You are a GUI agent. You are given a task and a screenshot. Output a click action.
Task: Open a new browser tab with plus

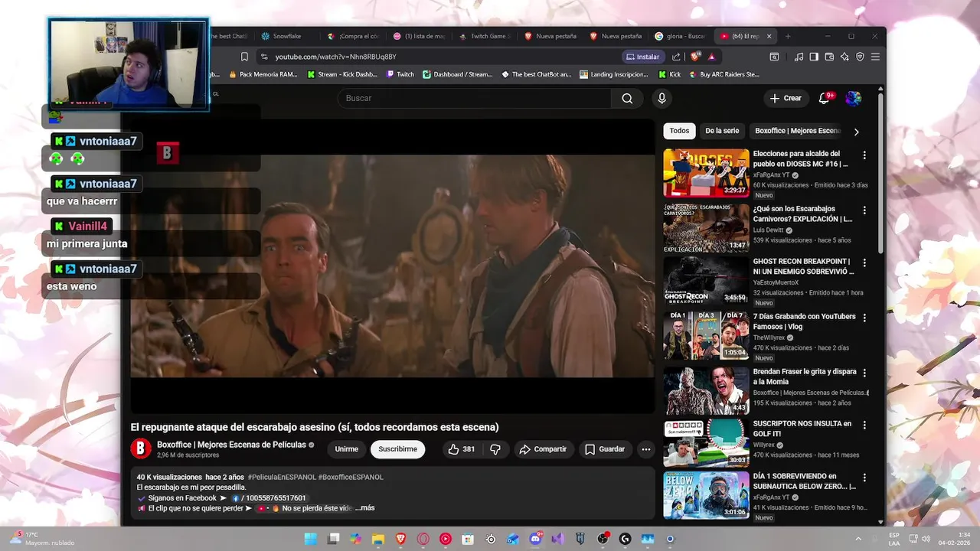(x=788, y=36)
